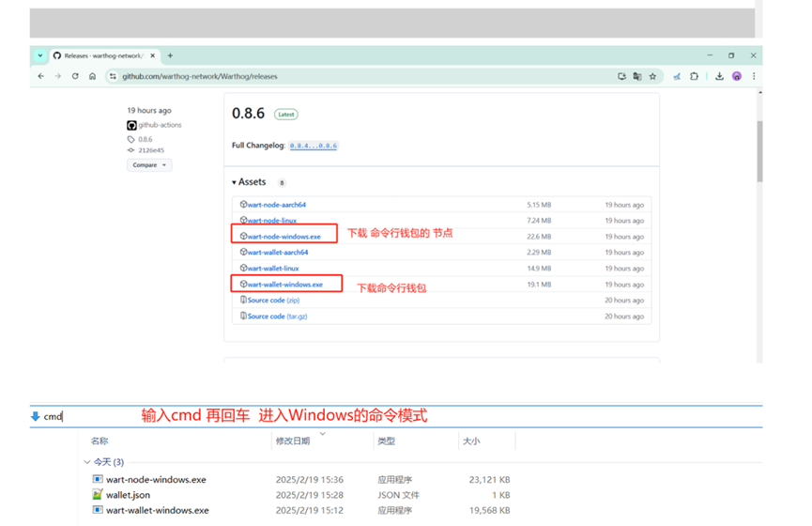Download wart-node-aarch64
Viewport: 812px width, 526px height.
(277, 205)
